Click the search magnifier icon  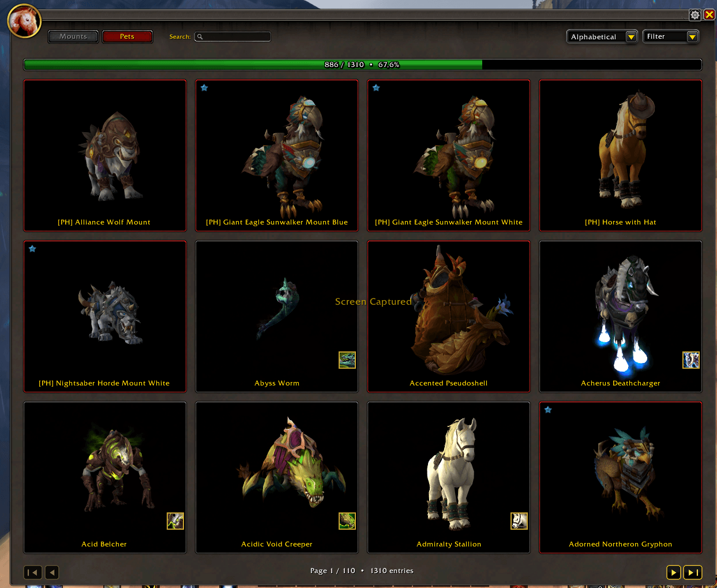click(x=200, y=37)
